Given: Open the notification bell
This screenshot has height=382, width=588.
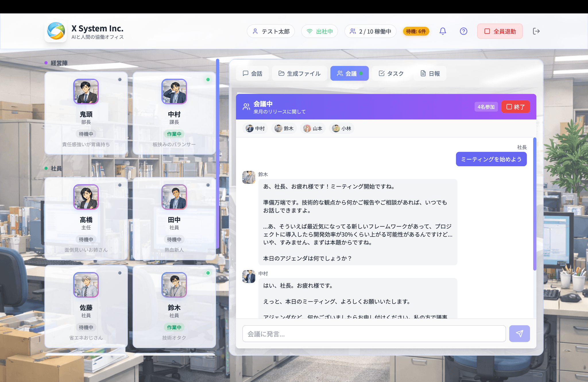Looking at the screenshot, I should tap(443, 31).
